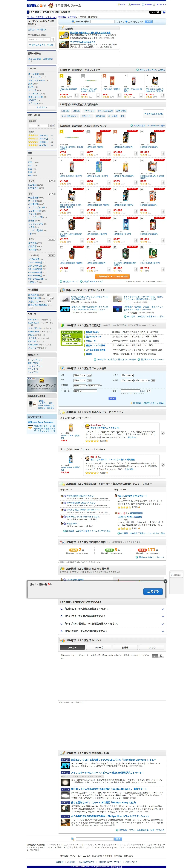Click thumbnail of LDA7L-G AG52 in user report
The width and height of the screenshot is (193, 868).
tap(71, 427)
